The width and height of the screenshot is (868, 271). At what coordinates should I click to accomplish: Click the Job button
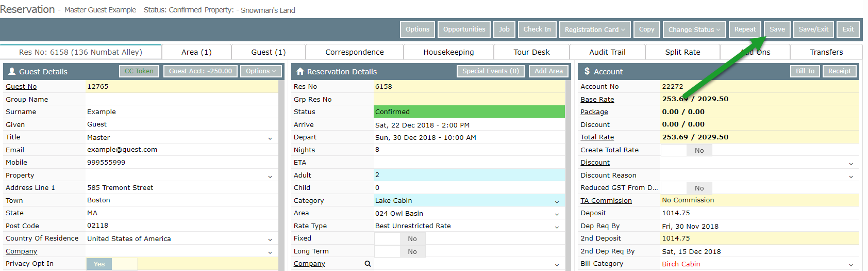[504, 29]
